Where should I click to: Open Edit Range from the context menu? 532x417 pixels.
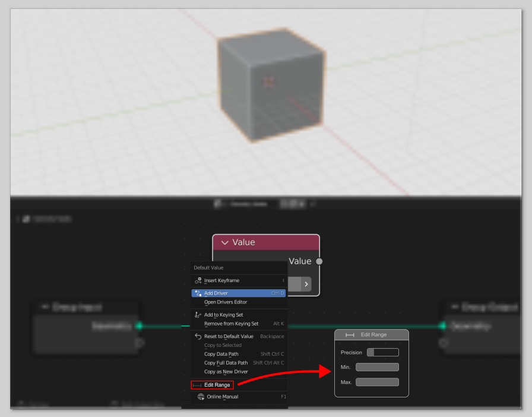click(x=213, y=385)
